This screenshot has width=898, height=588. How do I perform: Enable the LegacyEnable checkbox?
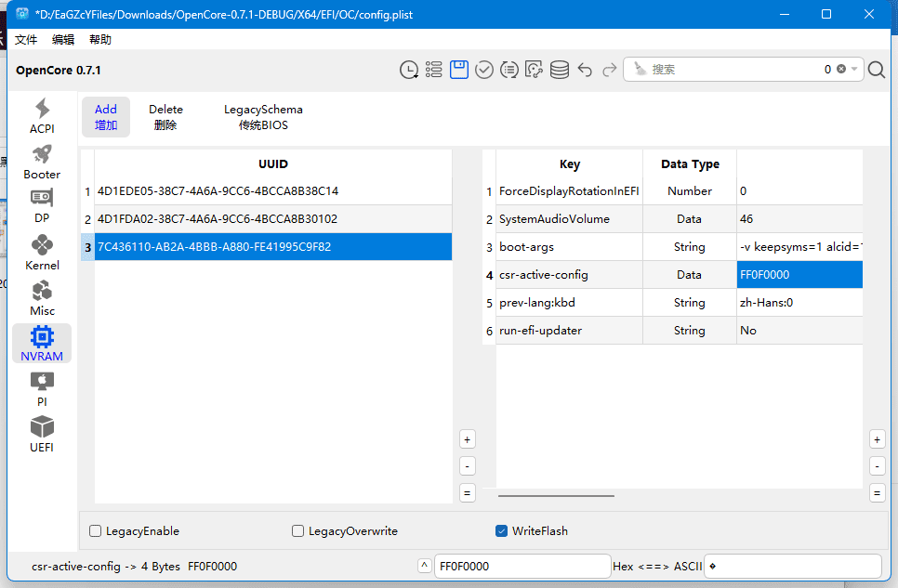coord(96,531)
